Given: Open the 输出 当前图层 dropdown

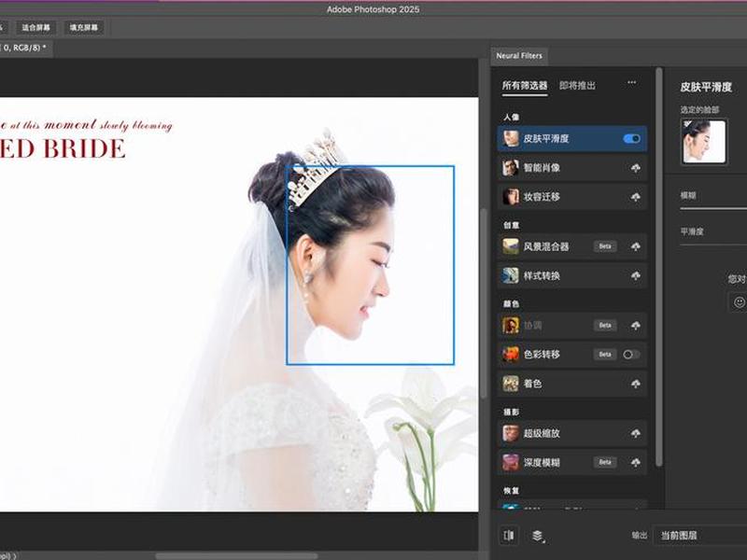Looking at the screenshot, I should [x=699, y=536].
